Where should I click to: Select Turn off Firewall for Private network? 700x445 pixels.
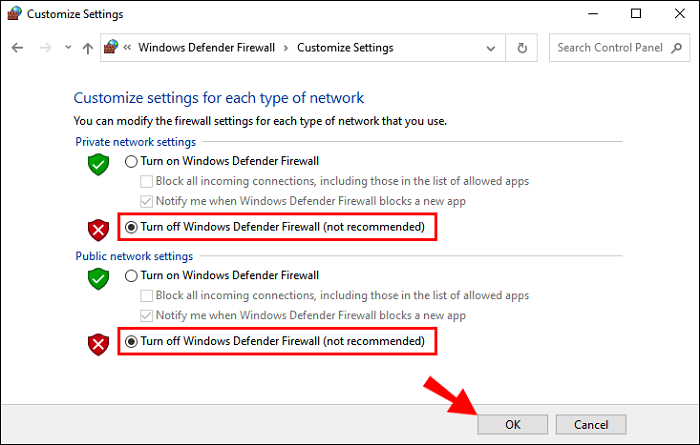131,228
